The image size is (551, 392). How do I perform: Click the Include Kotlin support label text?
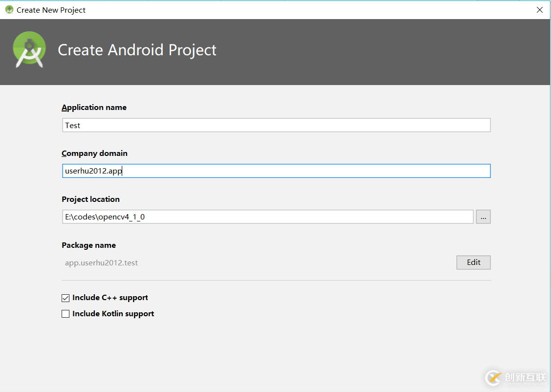(113, 313)
